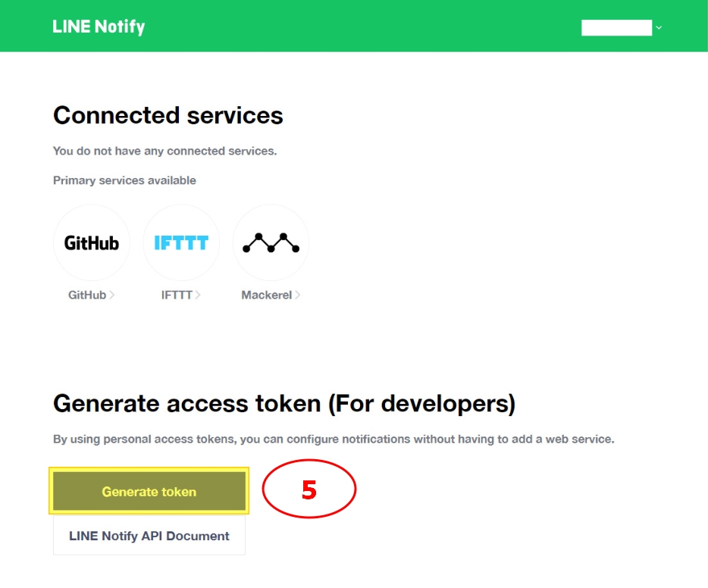708x588 pixels.
Task: Click the blanked-out account name box
Action: [616, 27]
